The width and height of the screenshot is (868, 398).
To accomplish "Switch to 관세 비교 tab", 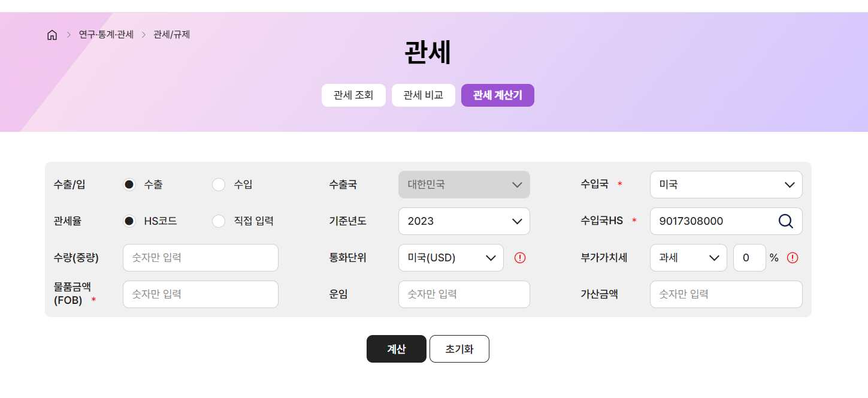I will (x=424, y=95).
